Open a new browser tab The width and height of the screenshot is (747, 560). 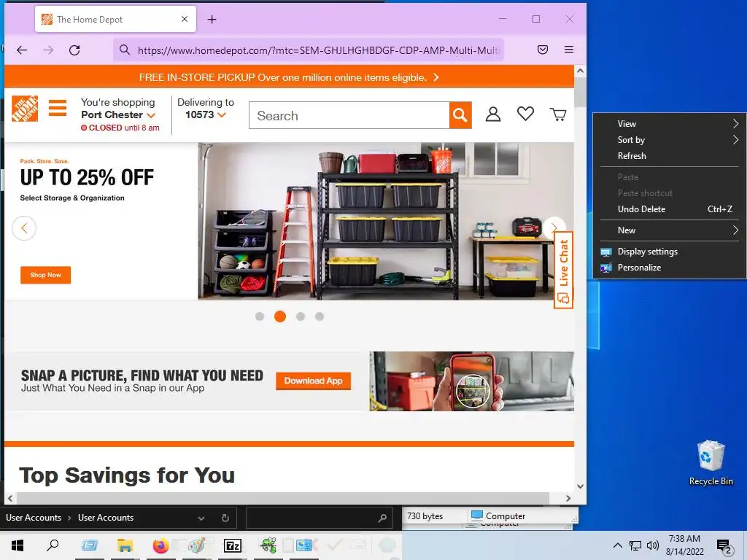(212, 20)
